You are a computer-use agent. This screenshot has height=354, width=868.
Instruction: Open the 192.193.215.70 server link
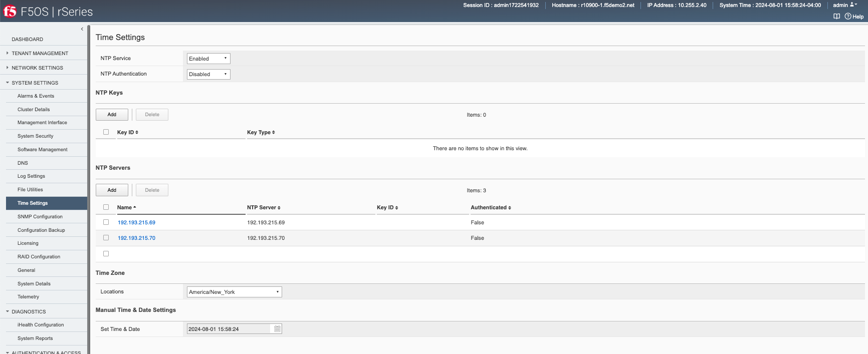point(136,238)
